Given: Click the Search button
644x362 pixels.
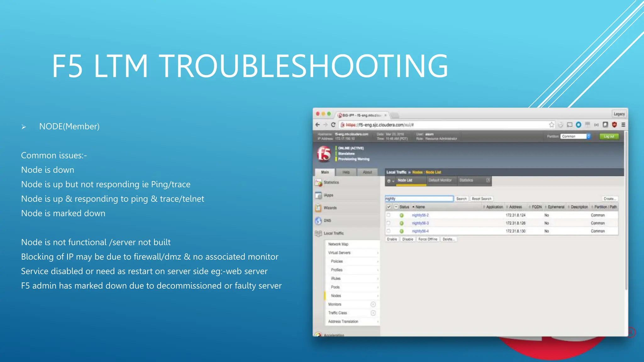Looking at the screenshot, I should click(461, 199).
